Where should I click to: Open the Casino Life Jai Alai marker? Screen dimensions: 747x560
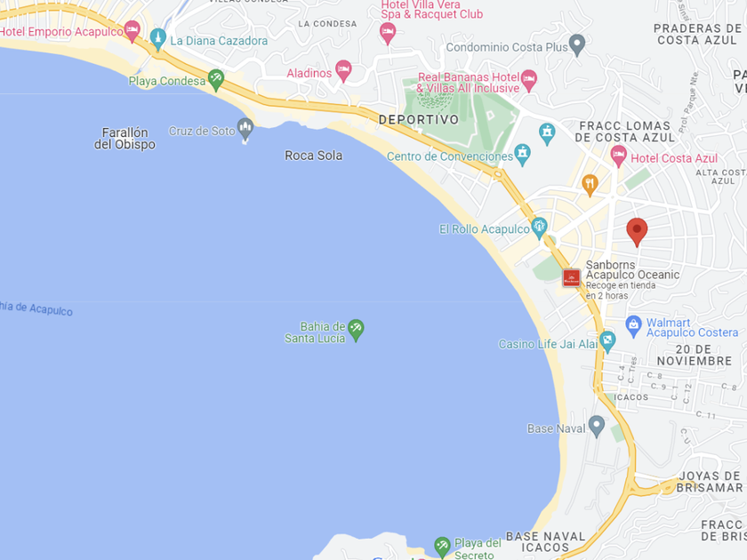pyautogui.click(x=607, y=342)
